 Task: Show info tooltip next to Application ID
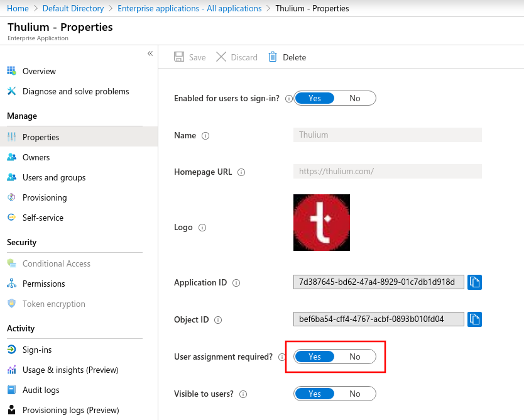tap(236, 283)
